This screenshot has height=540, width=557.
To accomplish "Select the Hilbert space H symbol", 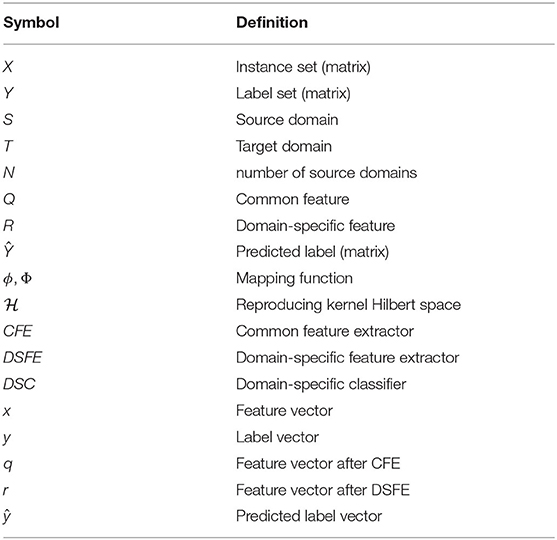I will point(11,305).
